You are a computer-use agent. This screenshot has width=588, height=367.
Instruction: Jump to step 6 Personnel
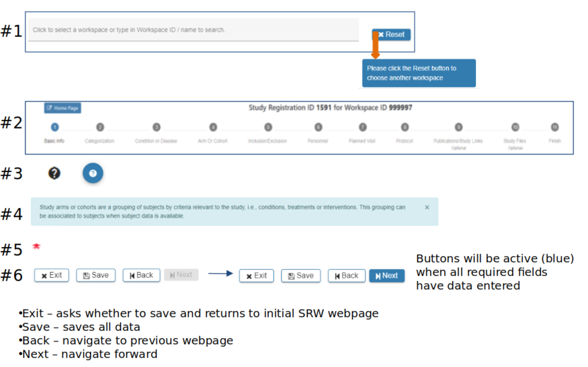pos(318,127)
